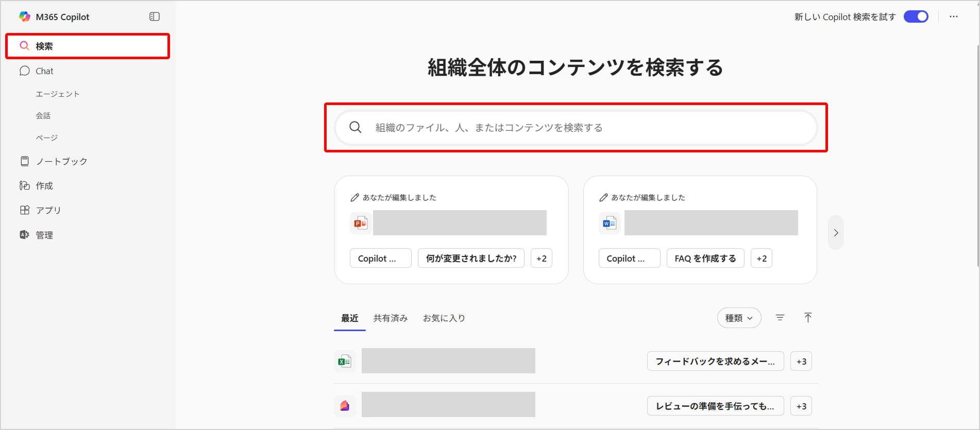Show next suggestion cards with right chevron

coord(836,233)
